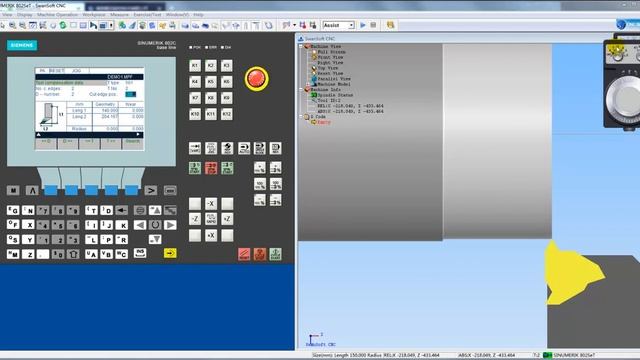This screenshot has height=360, width=640.
Task: Select Spindle Status in the tree
Action: pos(335,95)
